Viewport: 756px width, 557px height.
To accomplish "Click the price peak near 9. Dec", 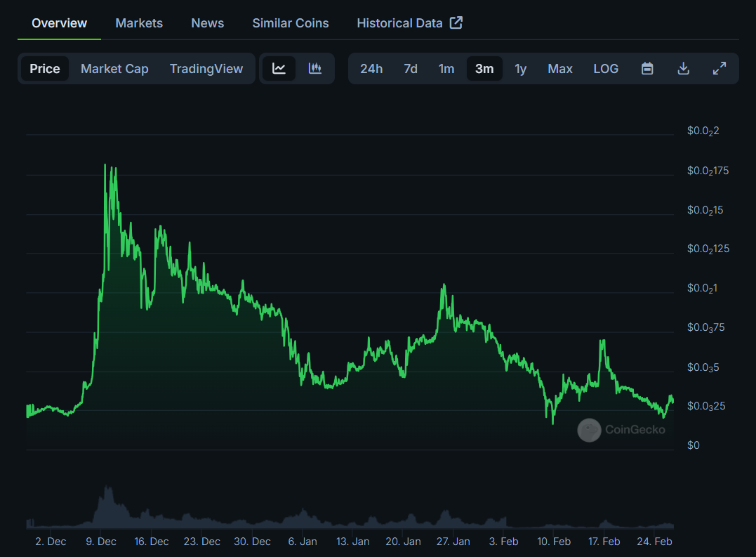I will pos(105,166).
